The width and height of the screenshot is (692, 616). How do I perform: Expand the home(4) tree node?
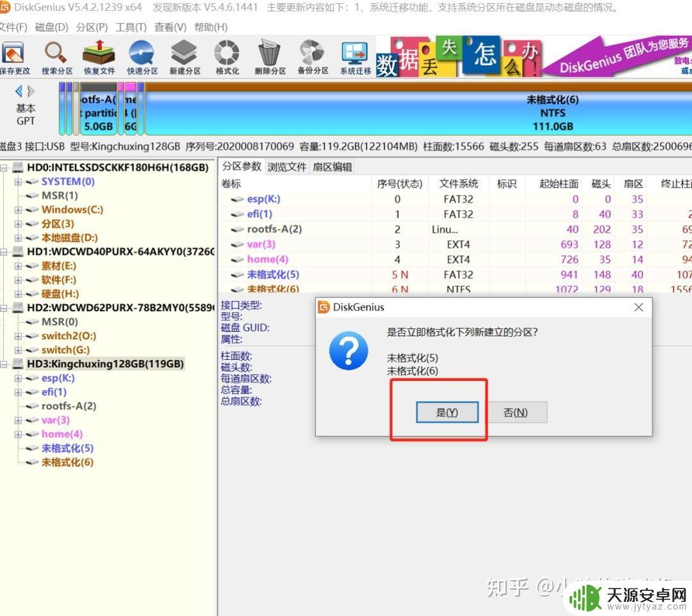point(18,434)
